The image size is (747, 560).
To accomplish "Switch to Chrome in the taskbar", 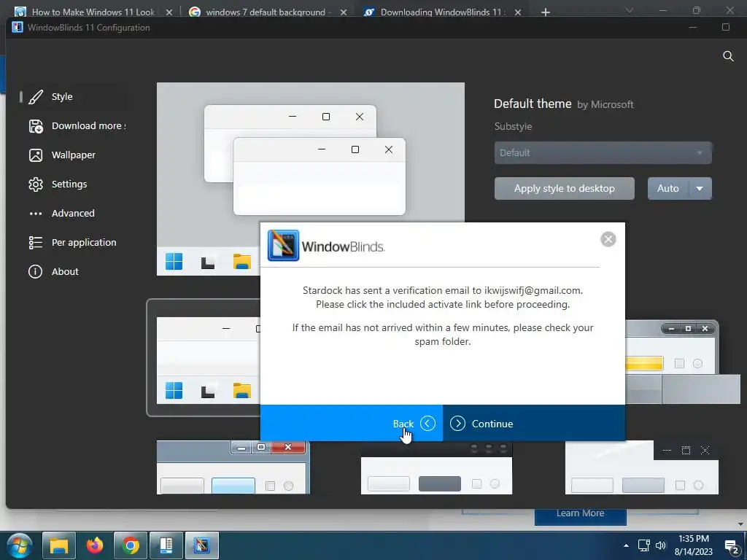I will click(x=130, y=545).
